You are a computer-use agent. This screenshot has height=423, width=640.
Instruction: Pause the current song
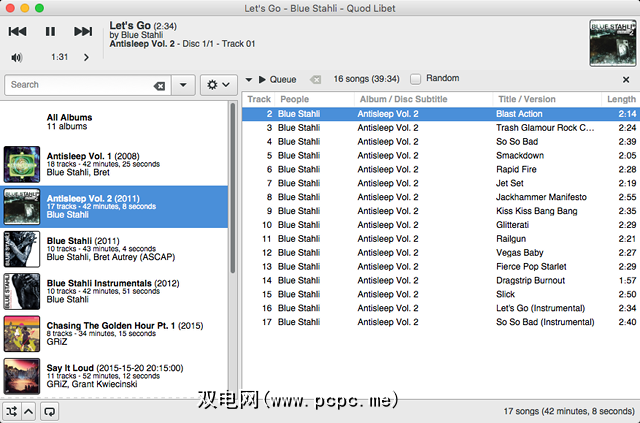click(x=50, y=31)
